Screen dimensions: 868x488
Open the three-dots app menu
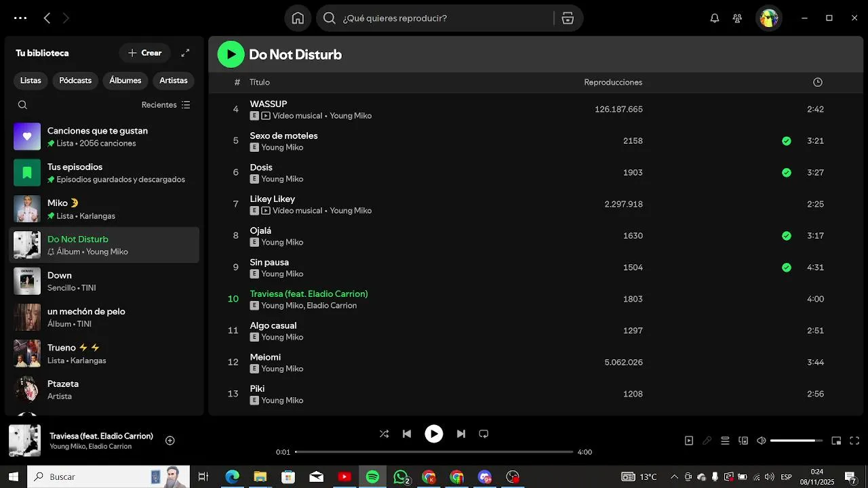pyautogui.click(x=20, y=18)
